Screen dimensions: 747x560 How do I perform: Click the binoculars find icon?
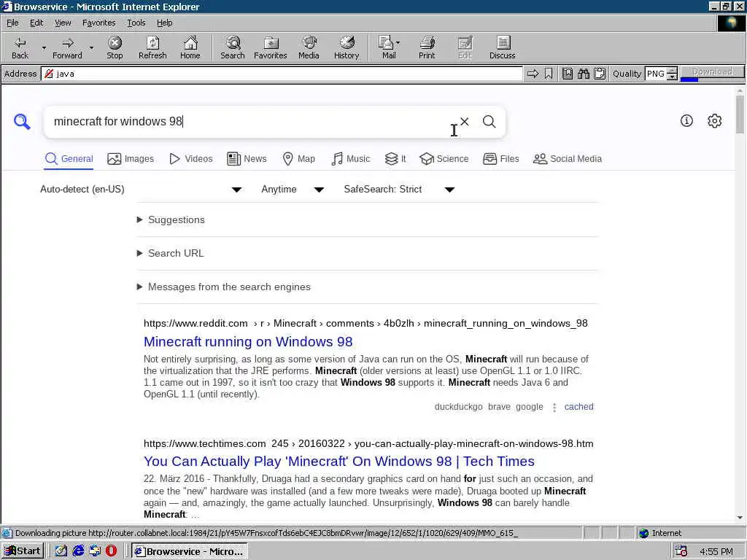point(584,74)
